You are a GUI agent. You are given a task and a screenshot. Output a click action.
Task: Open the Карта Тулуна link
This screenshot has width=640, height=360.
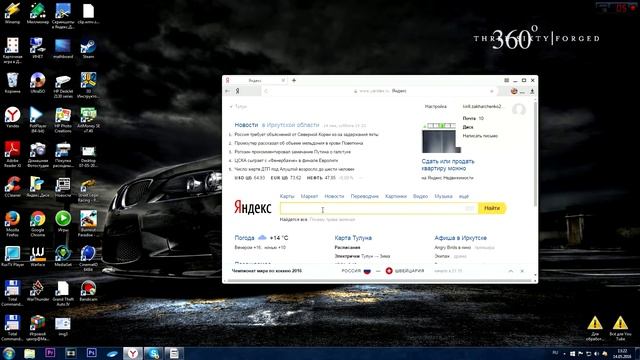[353, 238]
